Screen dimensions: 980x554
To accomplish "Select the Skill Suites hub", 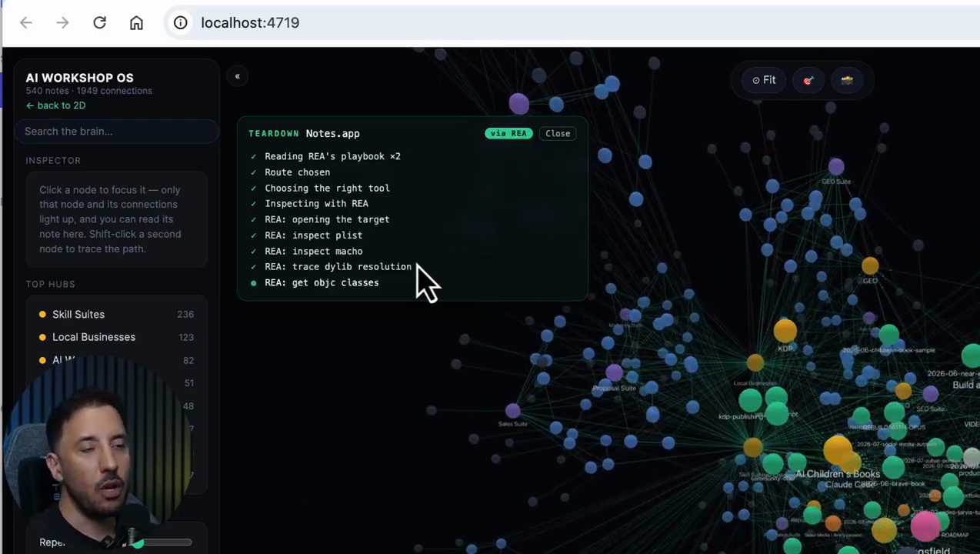I will (116, 314).
